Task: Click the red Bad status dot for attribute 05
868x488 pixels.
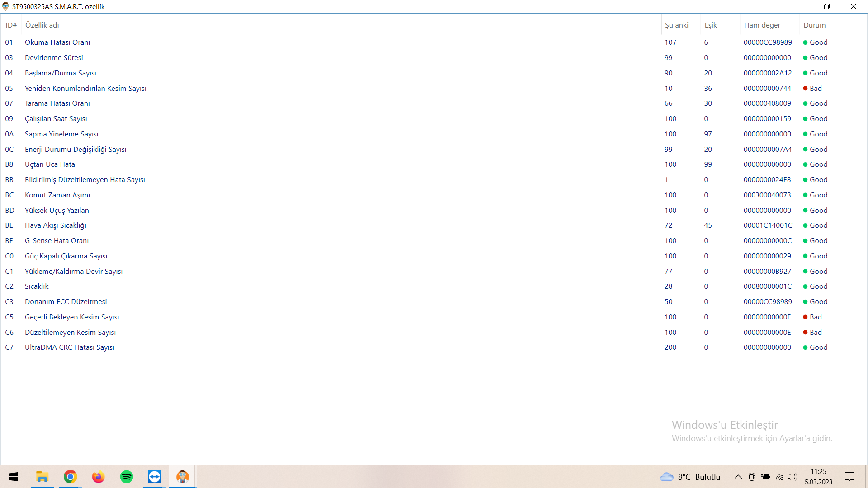Action: point(805,89)
